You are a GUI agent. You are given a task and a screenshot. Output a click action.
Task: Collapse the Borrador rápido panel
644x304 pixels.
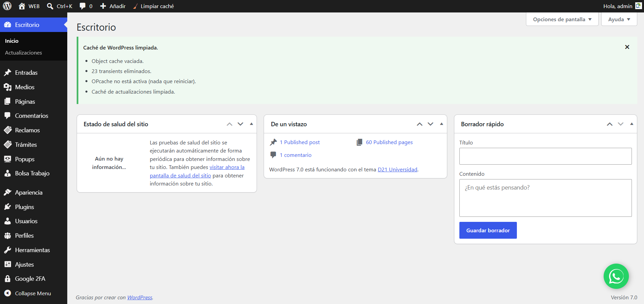[x=632, y=124]
